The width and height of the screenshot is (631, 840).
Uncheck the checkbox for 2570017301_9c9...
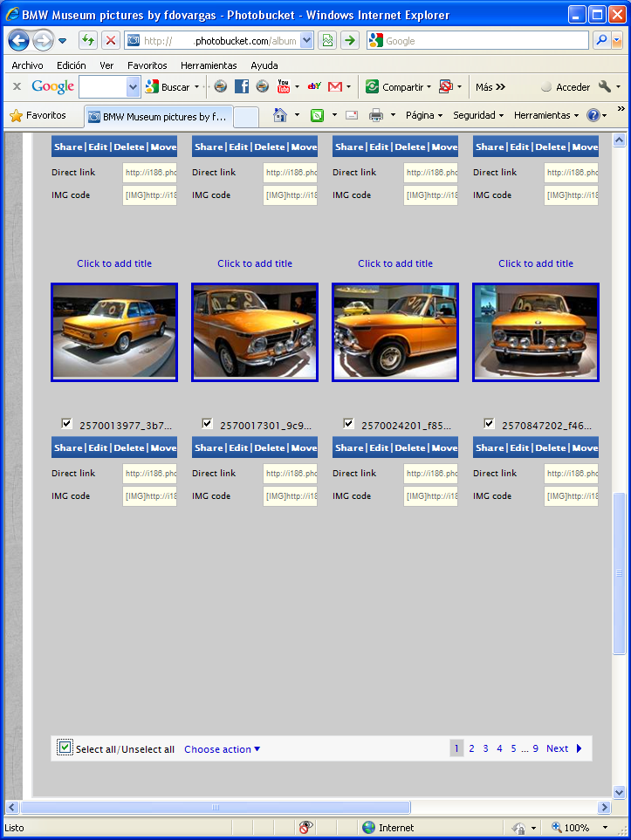click(x=207, y=424)
